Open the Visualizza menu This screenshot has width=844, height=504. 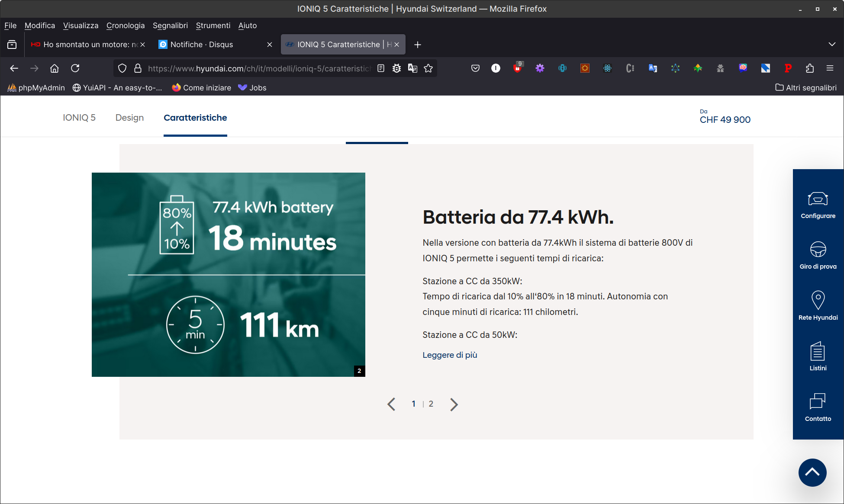[x=81, y=26]
